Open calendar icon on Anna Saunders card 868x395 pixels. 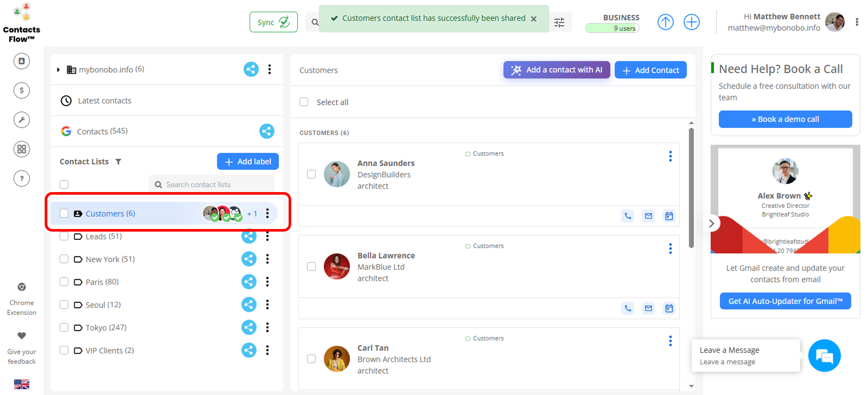(x=669, y=216)
